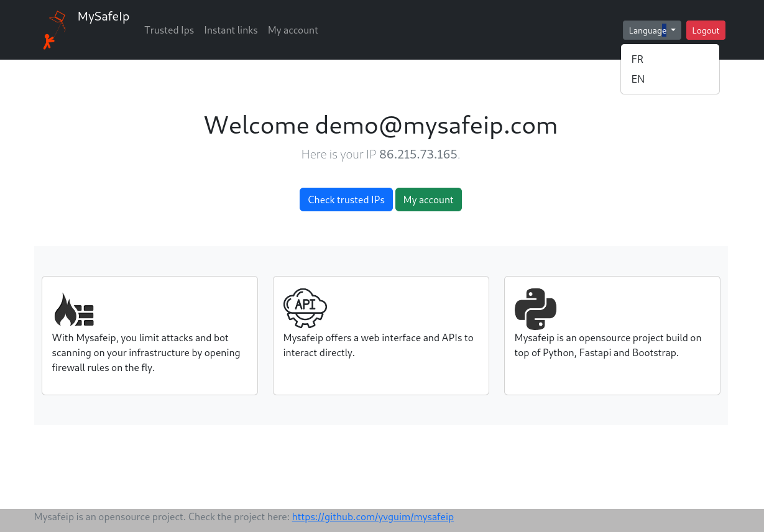Click the firewall flame icon
This screenshot has height=532, width=764.
pyautogui.click(x=74, y=310)
